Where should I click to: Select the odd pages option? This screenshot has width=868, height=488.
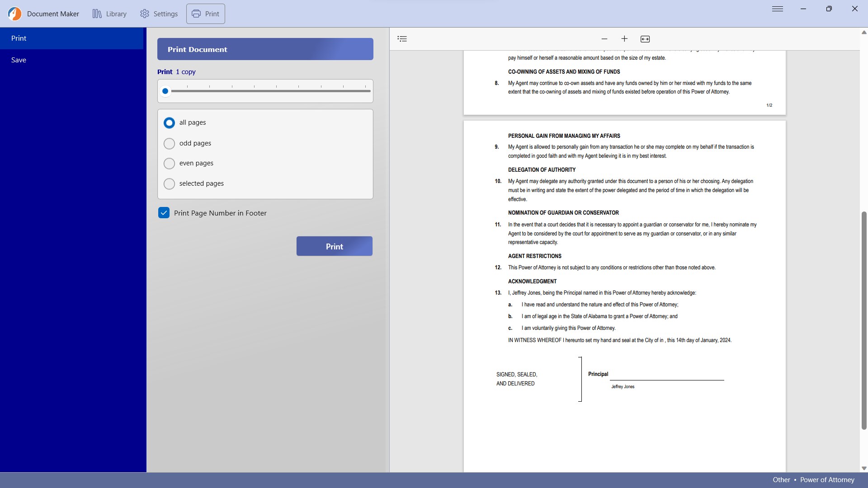tap(169, 143)
